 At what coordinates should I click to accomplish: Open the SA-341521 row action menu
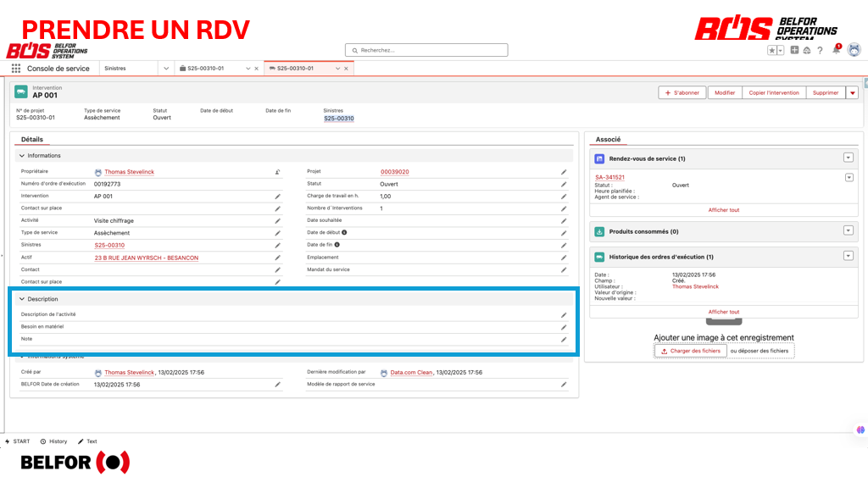tap(849, 178)
